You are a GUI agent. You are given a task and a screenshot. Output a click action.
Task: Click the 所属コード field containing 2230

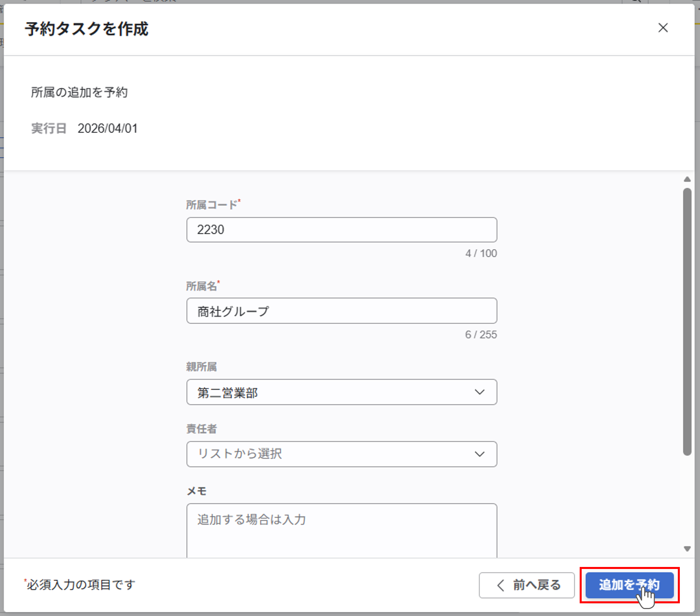point(342,230)
